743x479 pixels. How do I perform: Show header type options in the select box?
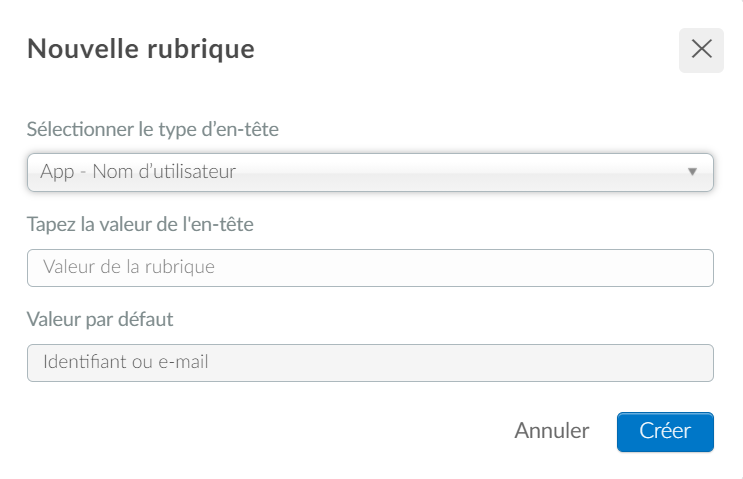(x=370, y=172)
